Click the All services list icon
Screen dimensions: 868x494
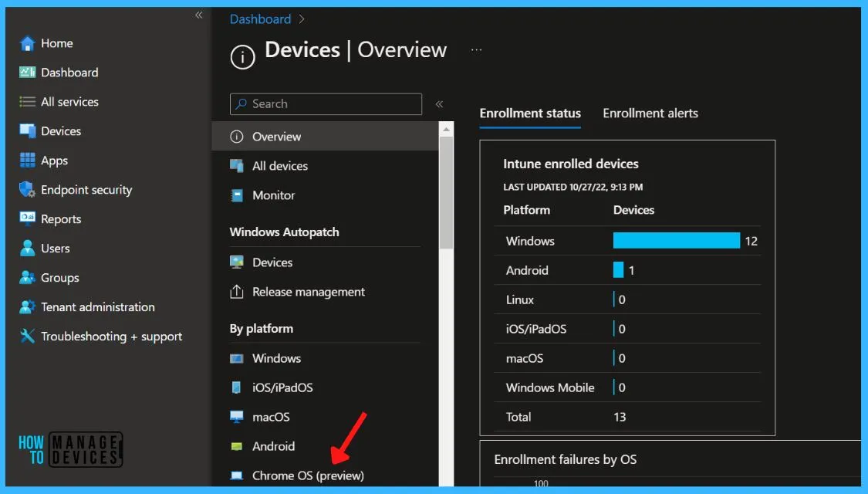pos(27,102)
